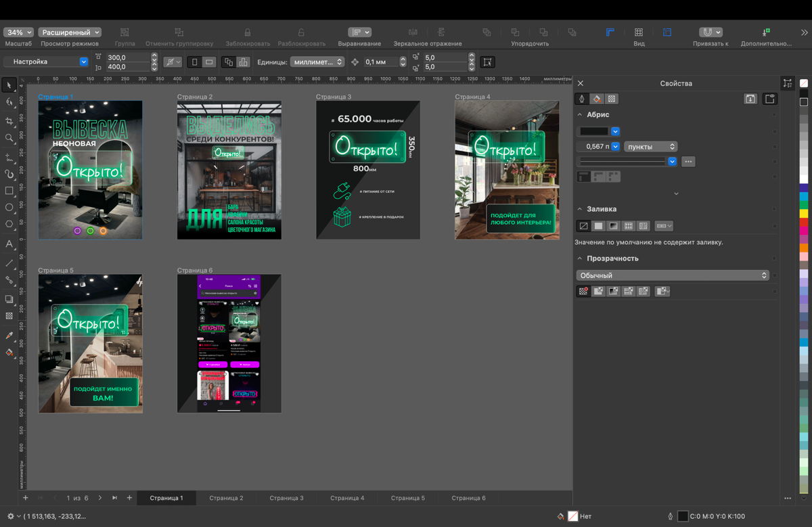The height and width of the screenshot is (527, 812).
Task: Show the Fill bucket tab in Свойства
Action: click(597, 99)
